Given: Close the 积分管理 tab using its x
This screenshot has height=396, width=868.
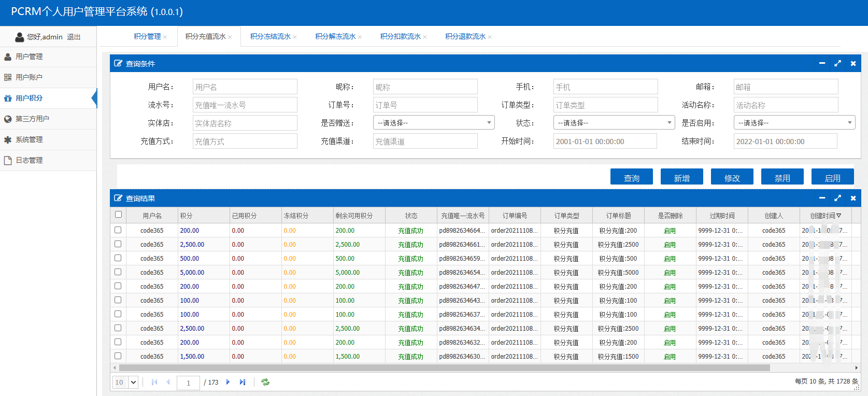Looking at the screenshot, I should point(165,37).
